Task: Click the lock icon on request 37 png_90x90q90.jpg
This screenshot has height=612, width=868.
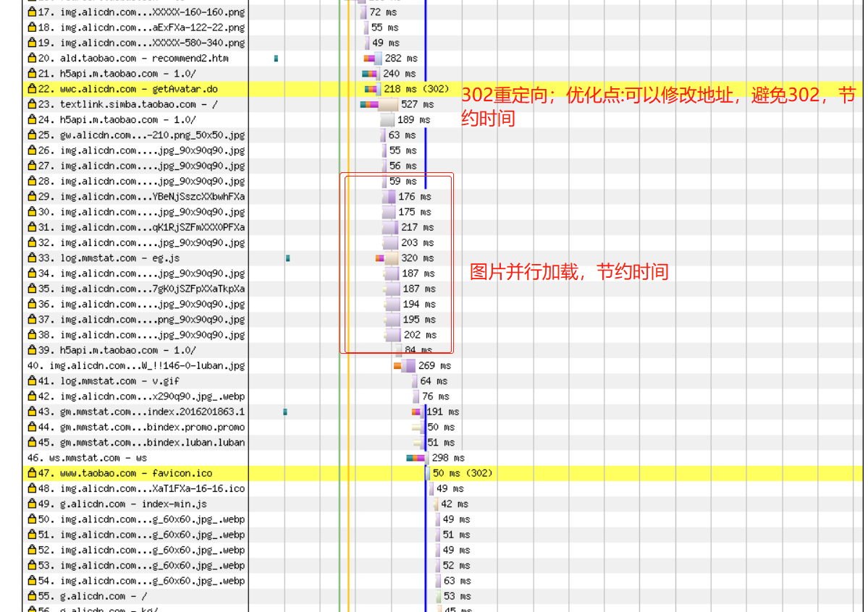Action: tap(32, 319)
